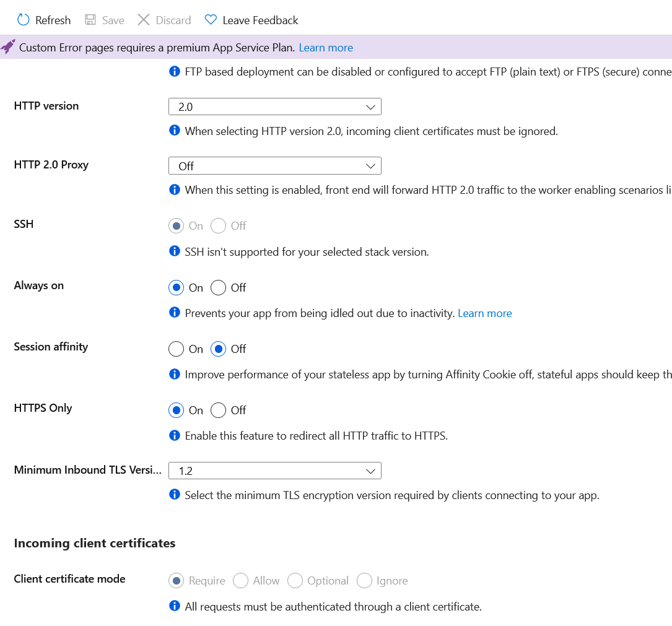Click the Save floppy disk icon
672x626 pixels.
[x=90, y=20]
